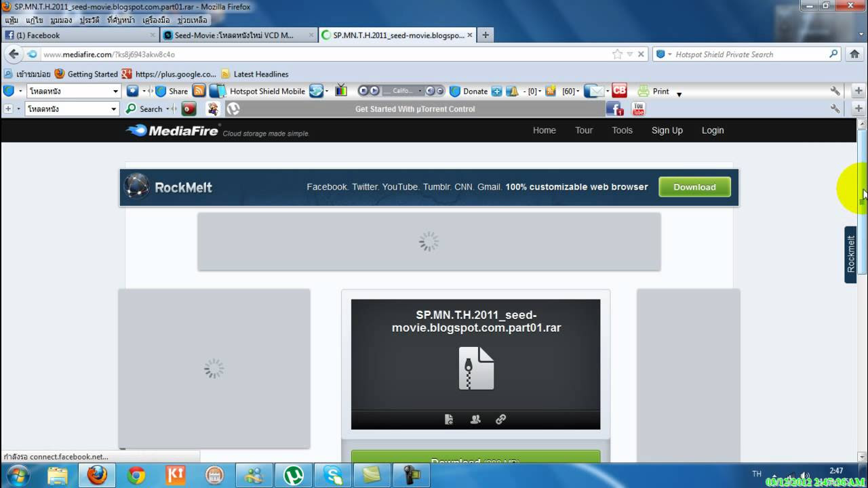Click the Donate shield button

click(x=469, y=91)
